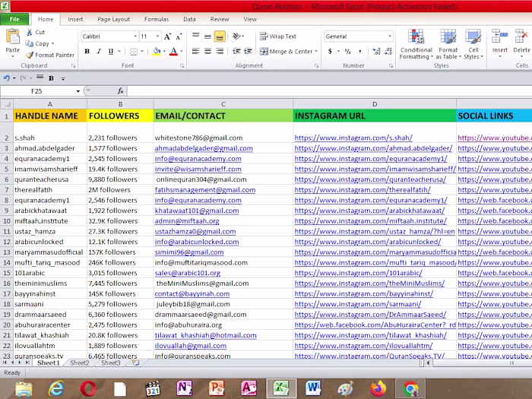Click the Merge & Center button

(x=286, y=52)
